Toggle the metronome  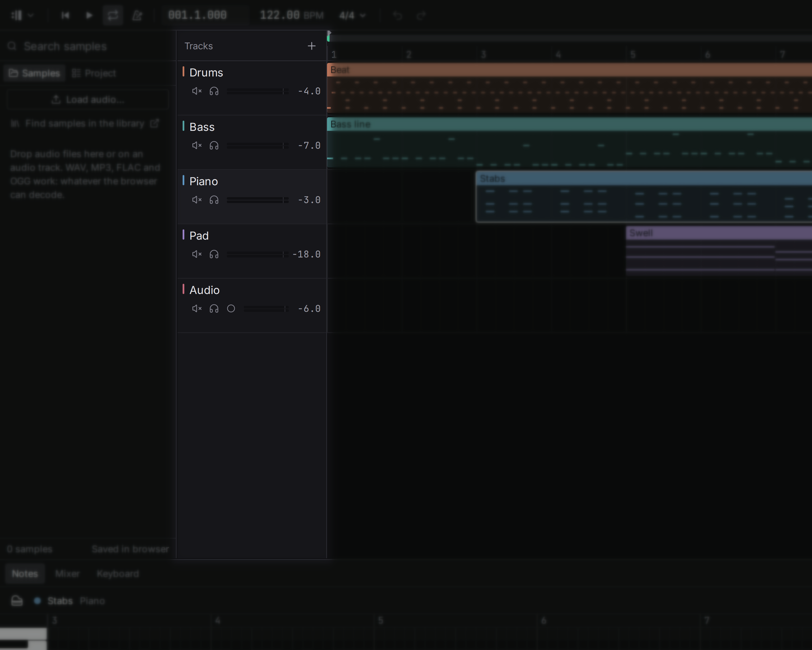[x=137, y=16]
